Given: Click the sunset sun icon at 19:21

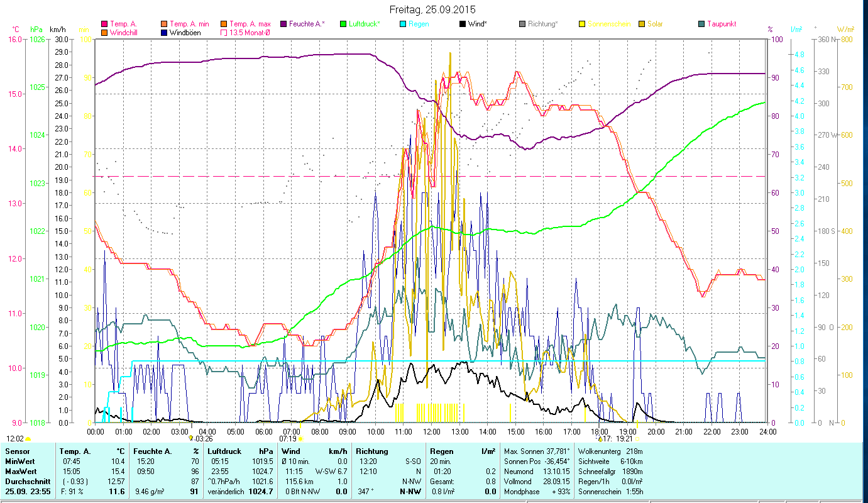Looking at the screenshot, I should pos(637,439).
